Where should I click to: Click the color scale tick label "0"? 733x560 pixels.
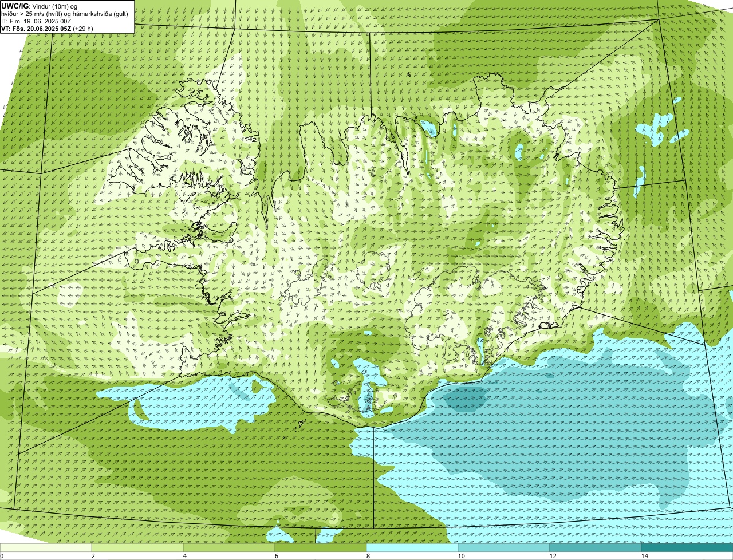[2, 556]
